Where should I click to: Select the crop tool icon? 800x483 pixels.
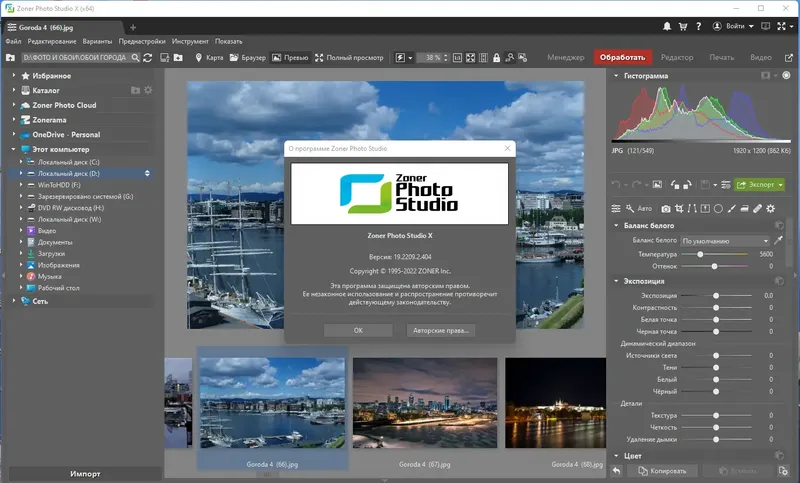click(x=679, y=209)
